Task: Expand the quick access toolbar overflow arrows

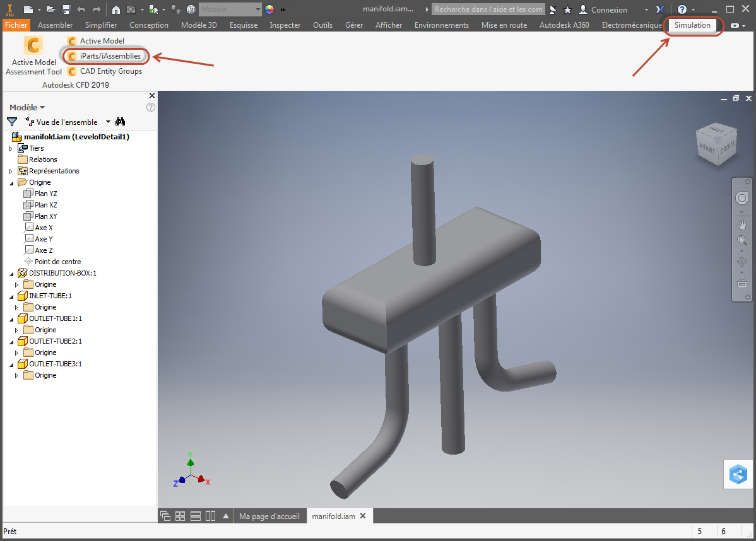Action: click(x=283, y=9)
